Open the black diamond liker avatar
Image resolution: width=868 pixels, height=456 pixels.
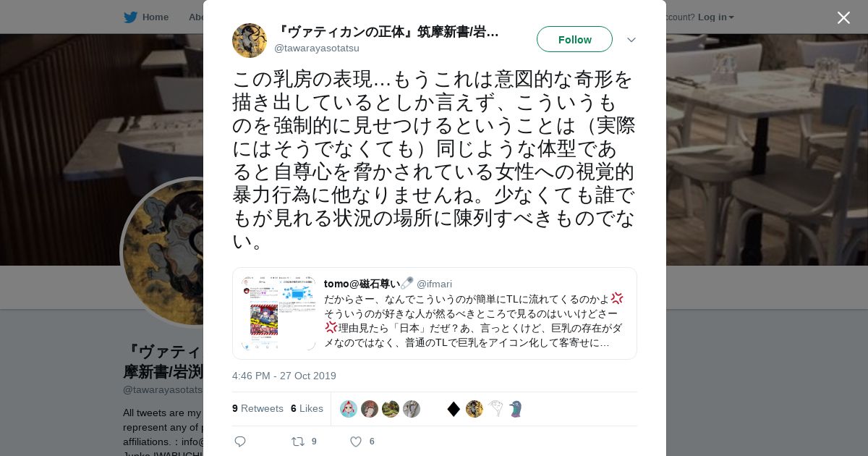[454, 409]
